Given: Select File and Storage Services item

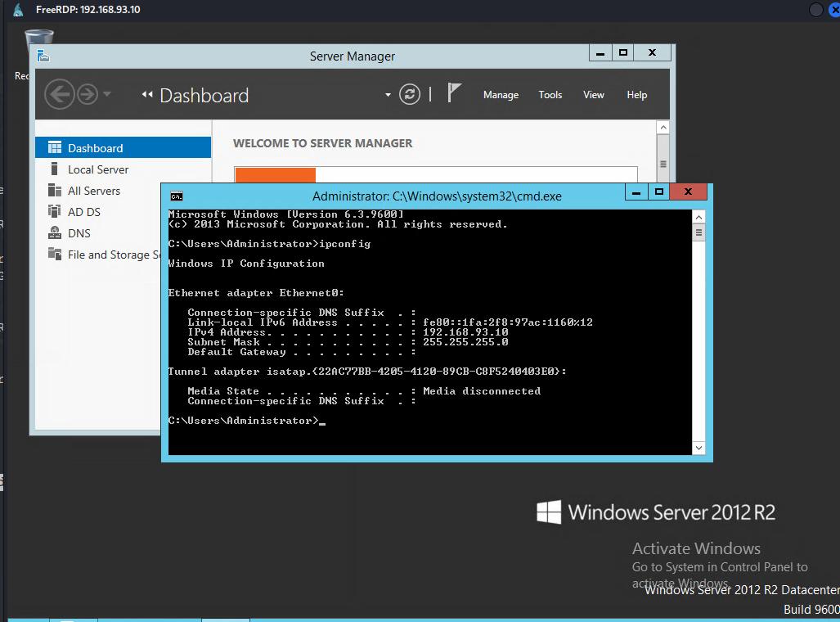Looking at the screenshot, I should [x=98, y=255].
